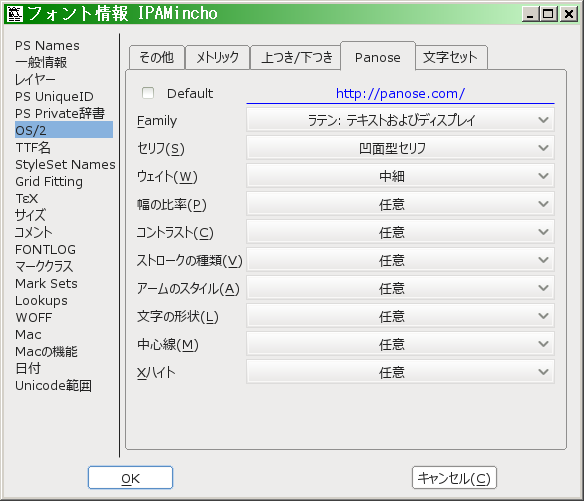
Task: Select FONTLOG in the sidebar
Action: 45,249
